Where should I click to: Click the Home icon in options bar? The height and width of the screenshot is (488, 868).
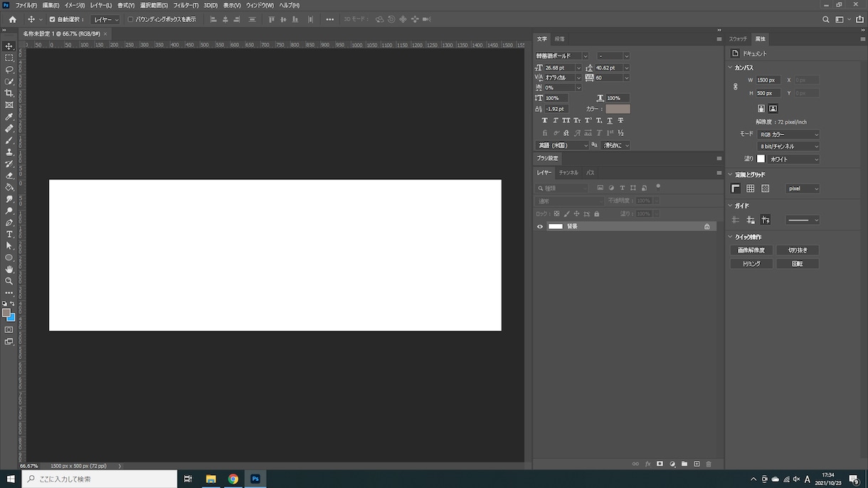click(x=12, y=19)
